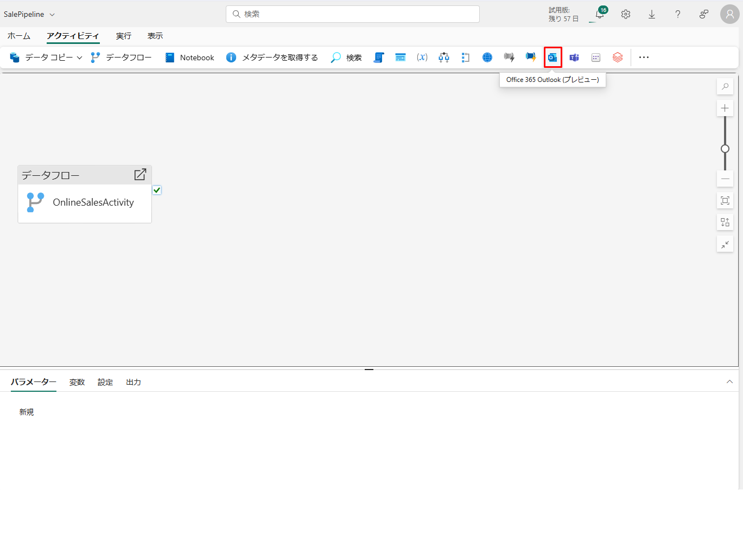The height and width of the screenshot is (560, 743).
Task: Add a データ コピー activity
Action: click(41, 58)
